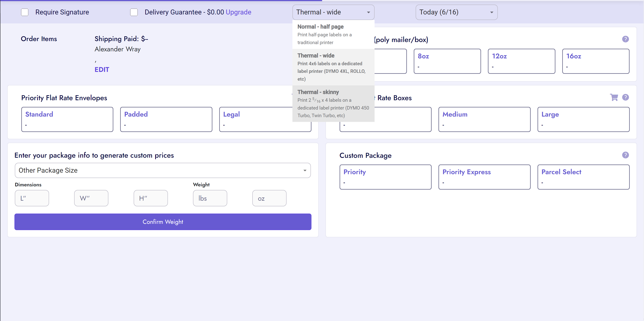Select Thermal - wide in the list
644x321 pixels.
pyautogui.click(x=333, y=67)
